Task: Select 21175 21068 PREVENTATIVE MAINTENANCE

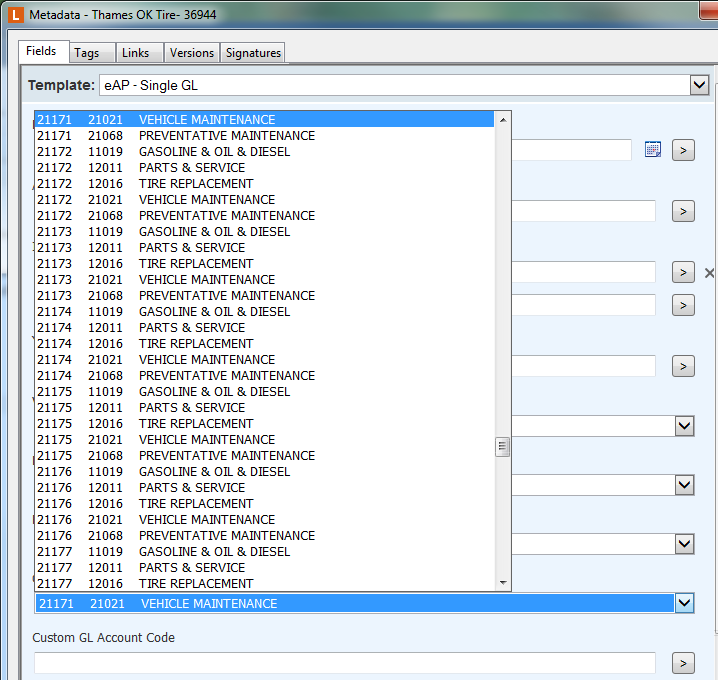Action: (265, 456)
